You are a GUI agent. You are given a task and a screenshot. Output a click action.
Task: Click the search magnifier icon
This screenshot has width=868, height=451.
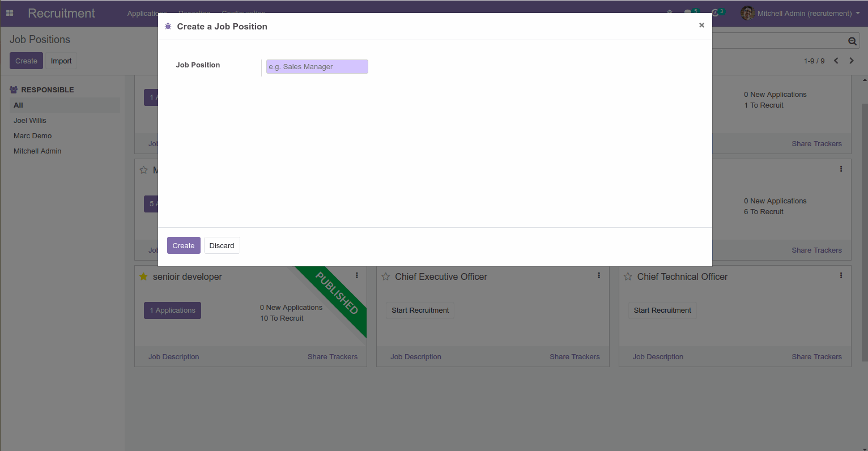pos(852,40)
